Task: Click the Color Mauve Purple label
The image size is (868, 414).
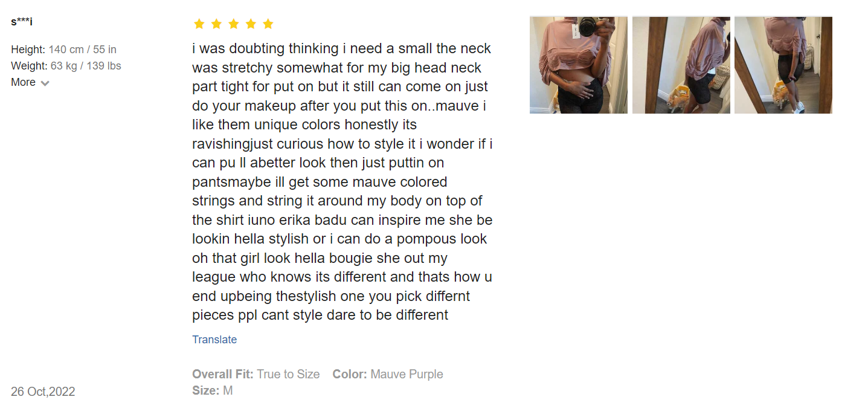Action: [x=387, y=374]
